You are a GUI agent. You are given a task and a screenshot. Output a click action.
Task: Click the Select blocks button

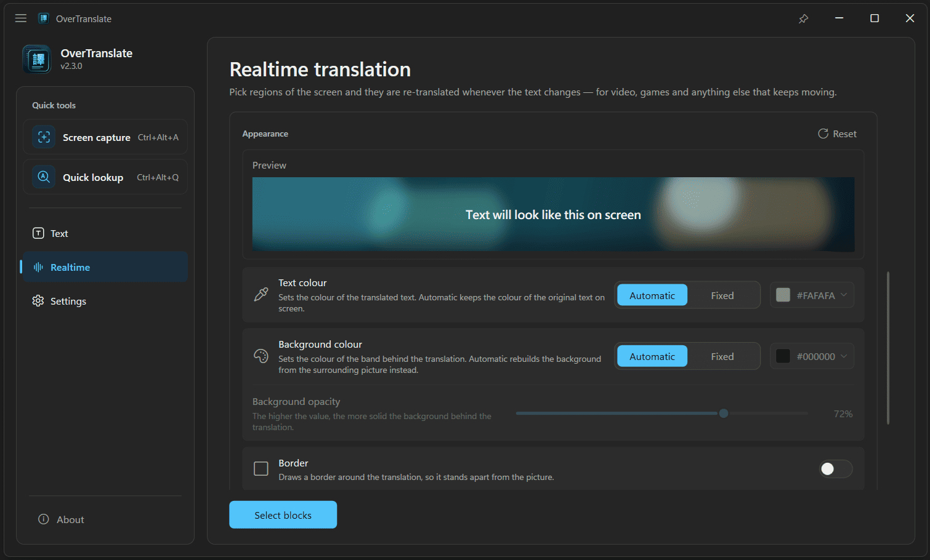pos(283,514)
